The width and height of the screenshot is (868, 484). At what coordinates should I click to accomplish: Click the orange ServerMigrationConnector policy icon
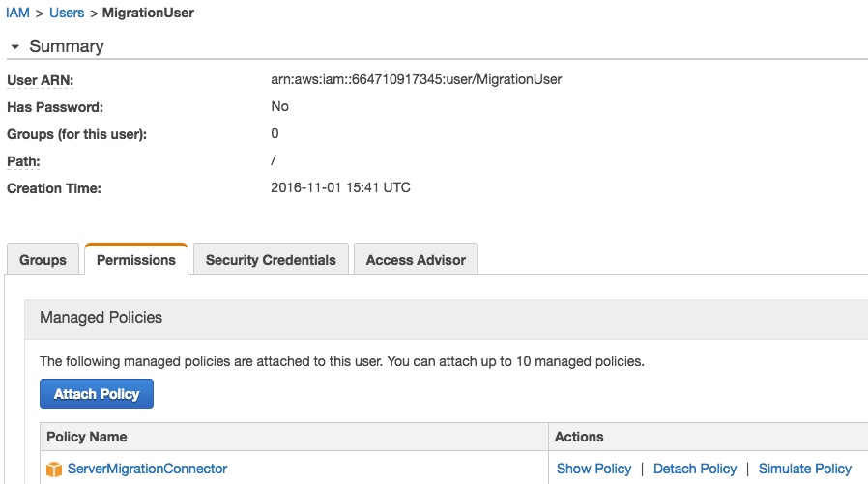pos(54,470)
